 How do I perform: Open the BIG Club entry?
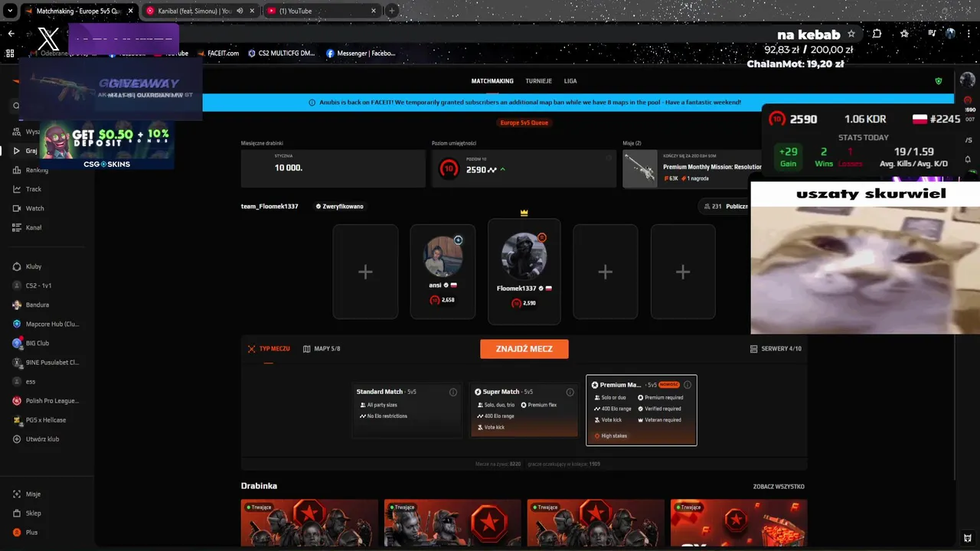[x=31, y=344]
